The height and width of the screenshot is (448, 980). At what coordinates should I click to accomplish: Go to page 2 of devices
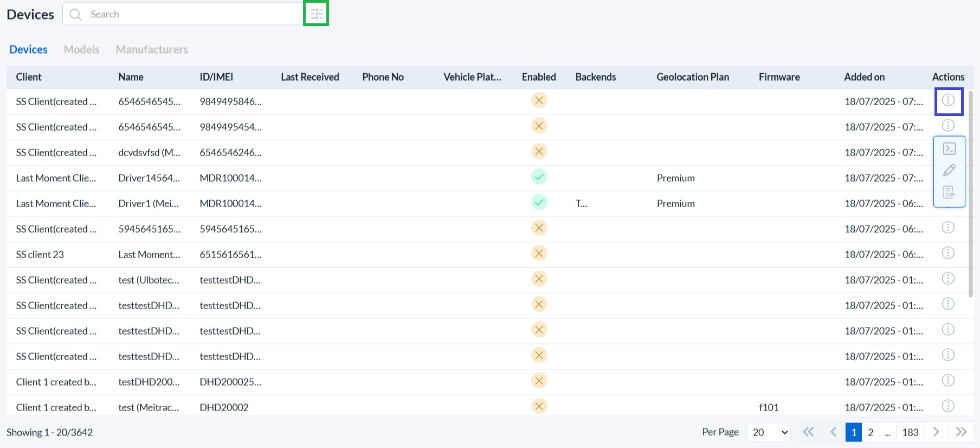(871, 432)
